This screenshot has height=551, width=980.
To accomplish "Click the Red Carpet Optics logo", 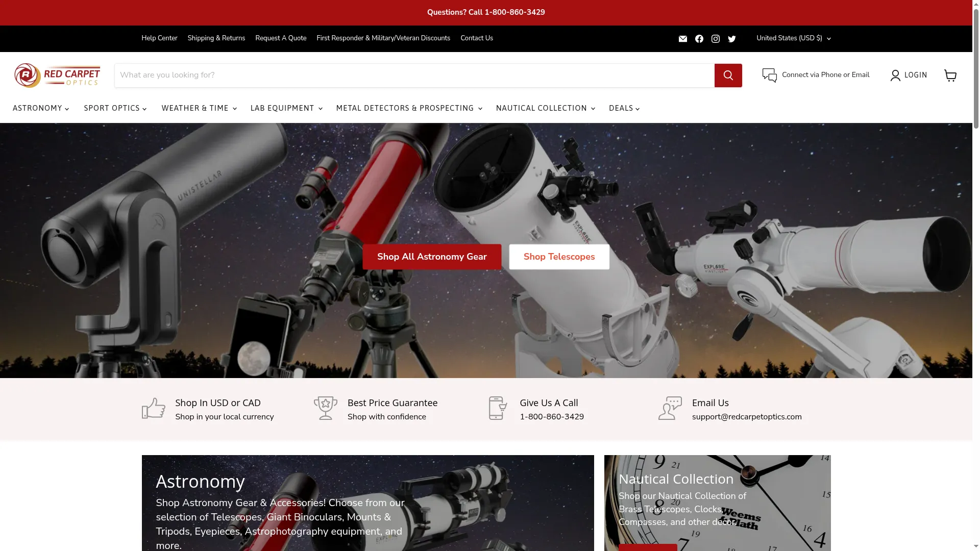I will coord(57,76).
